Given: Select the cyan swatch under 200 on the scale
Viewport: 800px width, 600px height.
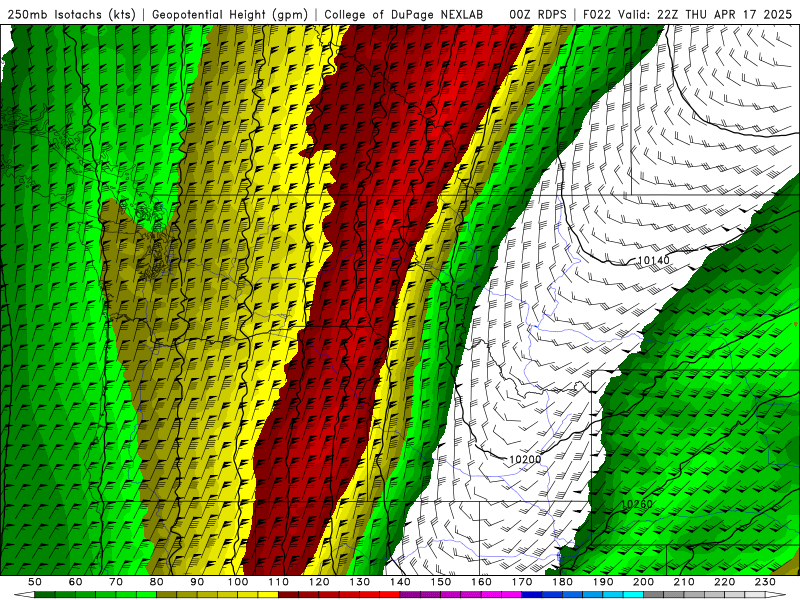Looking at the screenshot, I should click(633, 595).
